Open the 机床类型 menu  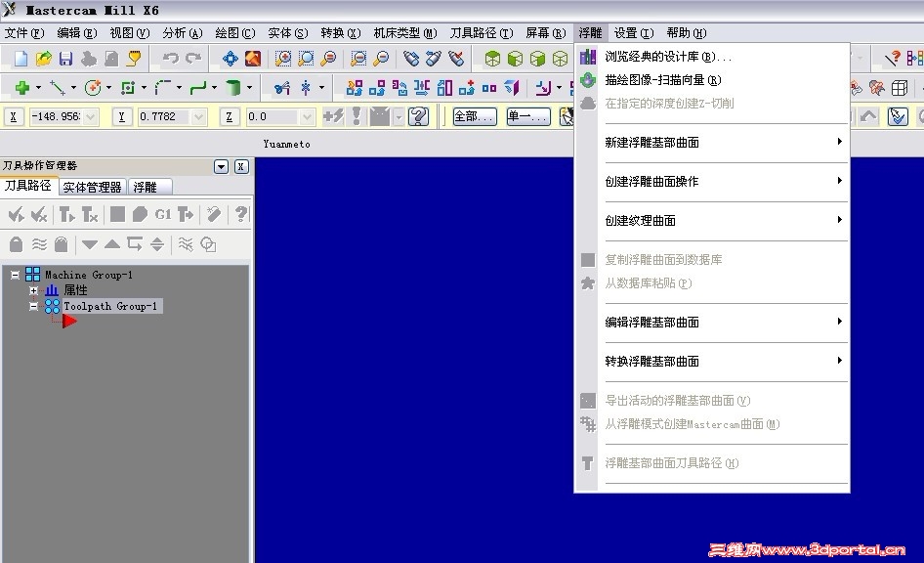405,33
